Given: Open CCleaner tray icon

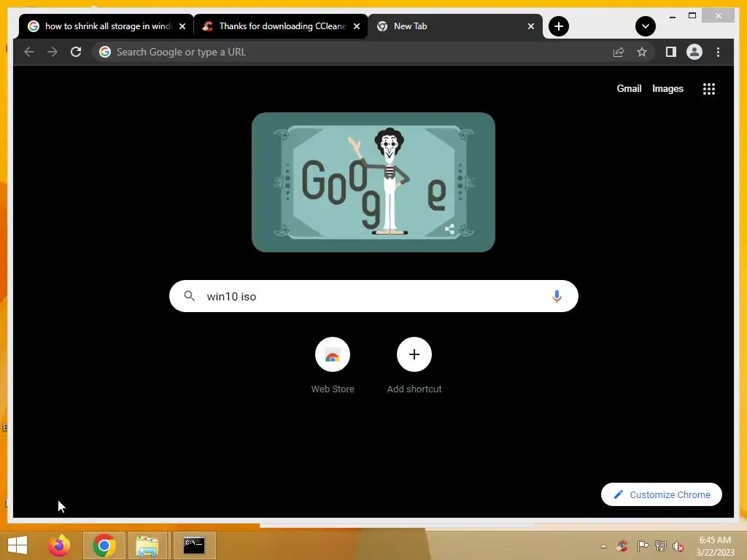Looking at the screenshot, I should tap(622, 545).
